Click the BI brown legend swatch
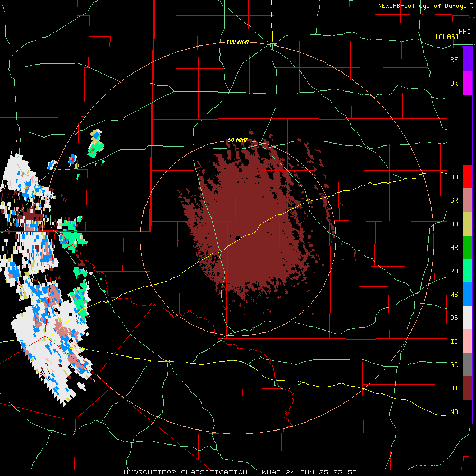Viewport: 476px width, 476px height. 467,388
